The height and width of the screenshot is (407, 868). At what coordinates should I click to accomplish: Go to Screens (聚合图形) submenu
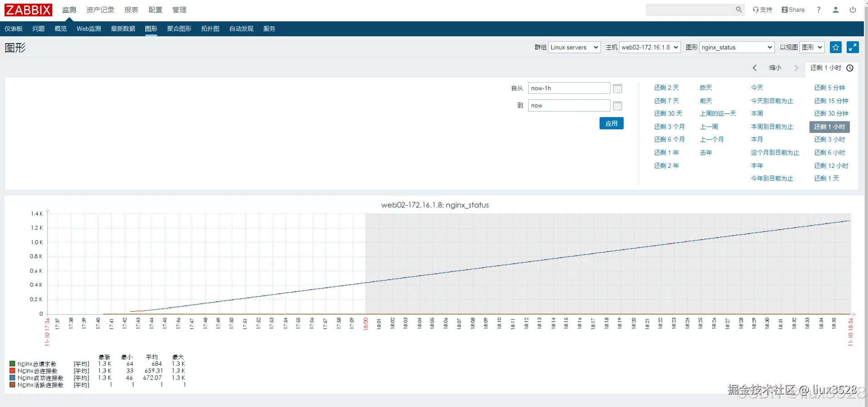pyautogui.click(x=179, y=29)
